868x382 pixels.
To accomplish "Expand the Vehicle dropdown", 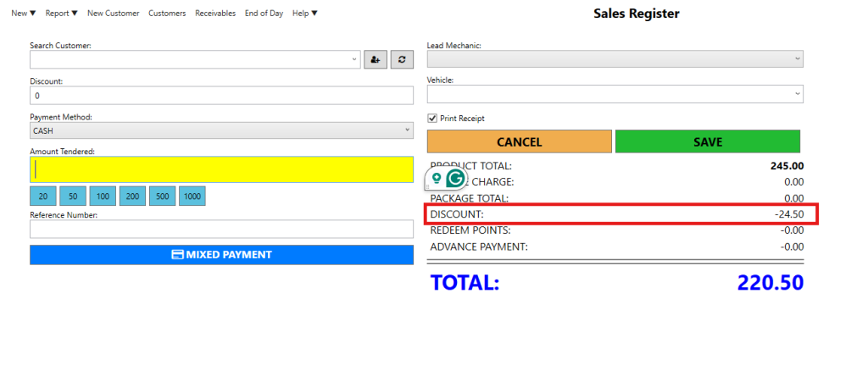I will coord(797,93).
